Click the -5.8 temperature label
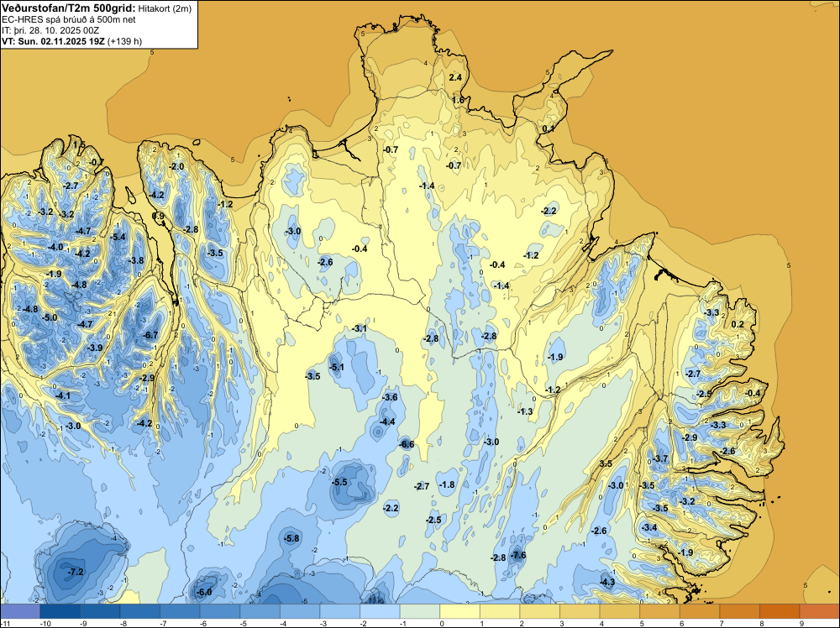Viewport: 840px width, 628px height. point(292,538)
